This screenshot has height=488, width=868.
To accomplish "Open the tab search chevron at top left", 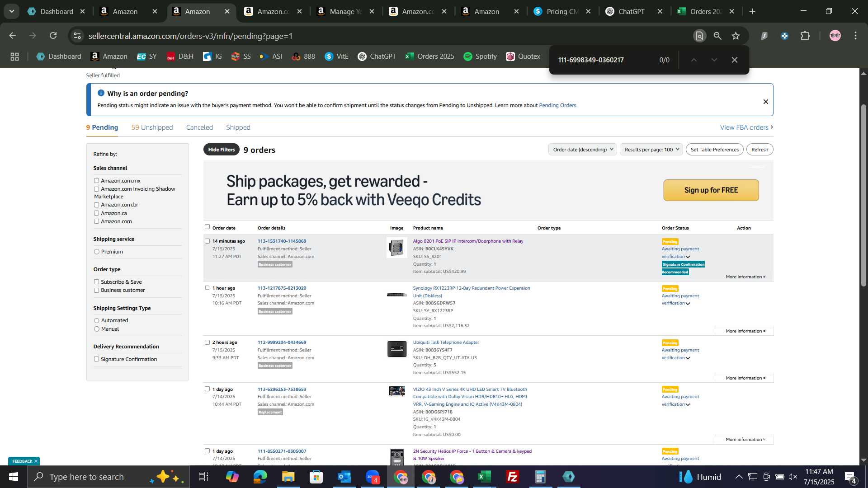I will tap(12, 11).
